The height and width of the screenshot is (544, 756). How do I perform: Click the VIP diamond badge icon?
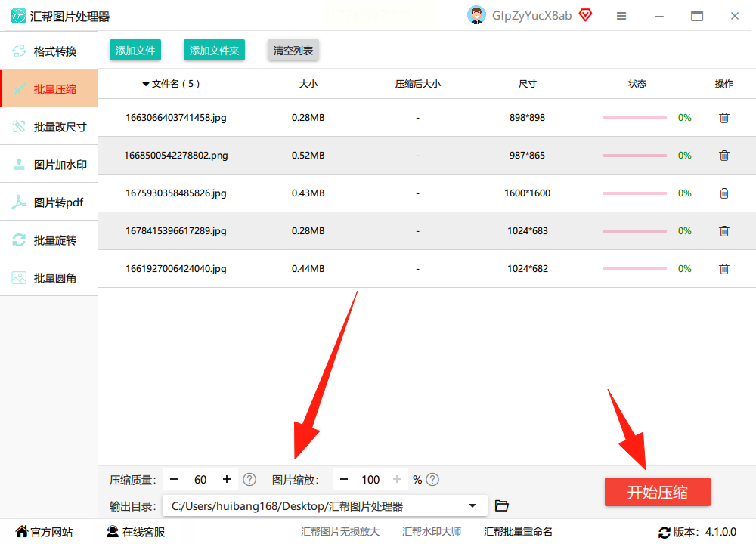(585, 15)
